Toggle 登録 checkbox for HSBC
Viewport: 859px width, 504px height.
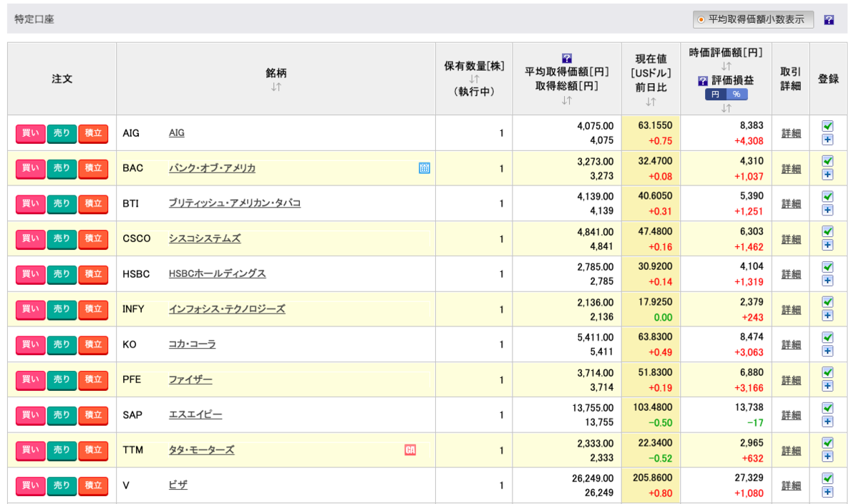click(x=828, y=266)
